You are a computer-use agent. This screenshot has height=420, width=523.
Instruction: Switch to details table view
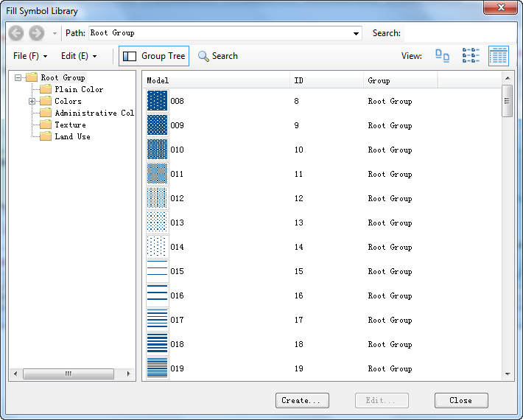pos(499,56)
